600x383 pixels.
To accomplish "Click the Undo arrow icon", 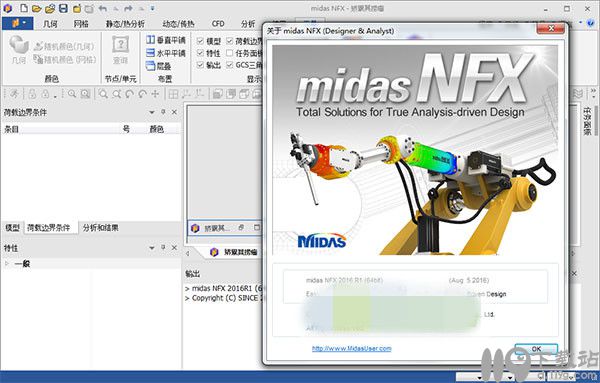I will coord(103,8).
